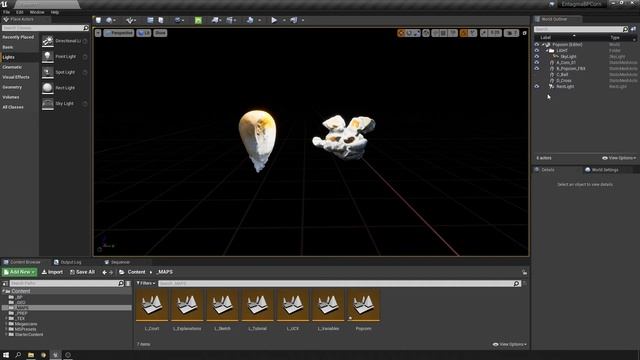Viewport: 640px width, 360px height.
Task: Click the Sky Light actor icon
Action: click(x=48, y=103)
